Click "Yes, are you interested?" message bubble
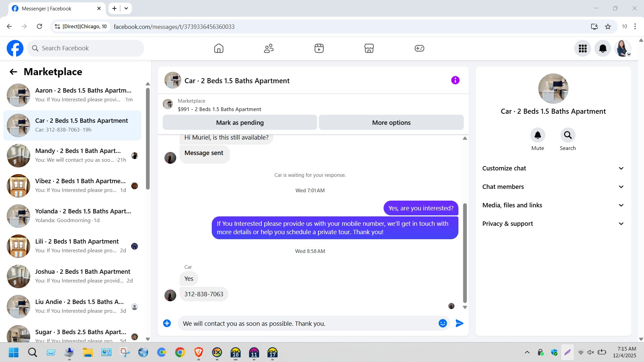The width and height of the screenshot is (644, 362). pyautogui.click(x=421, y=208)
